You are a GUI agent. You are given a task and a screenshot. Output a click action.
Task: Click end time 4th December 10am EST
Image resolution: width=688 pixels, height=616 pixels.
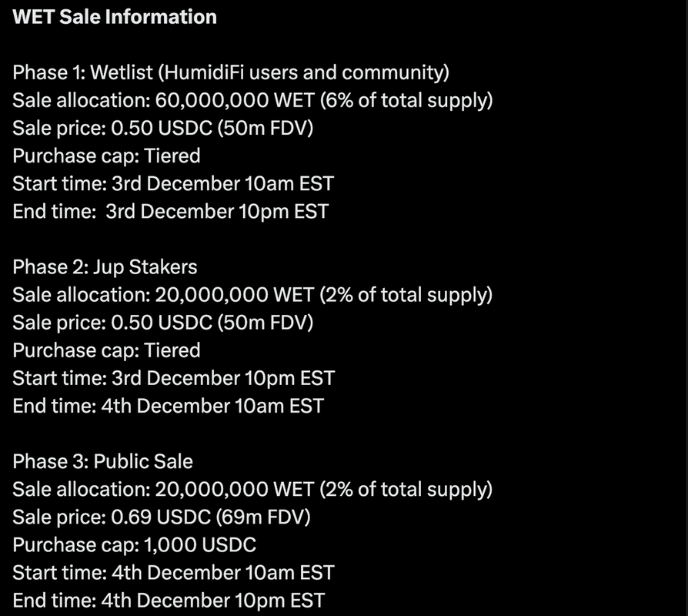click(168, 406)
